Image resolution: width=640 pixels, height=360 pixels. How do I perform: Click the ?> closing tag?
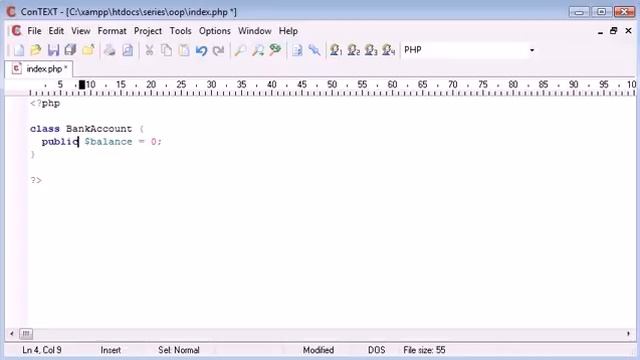36,180
